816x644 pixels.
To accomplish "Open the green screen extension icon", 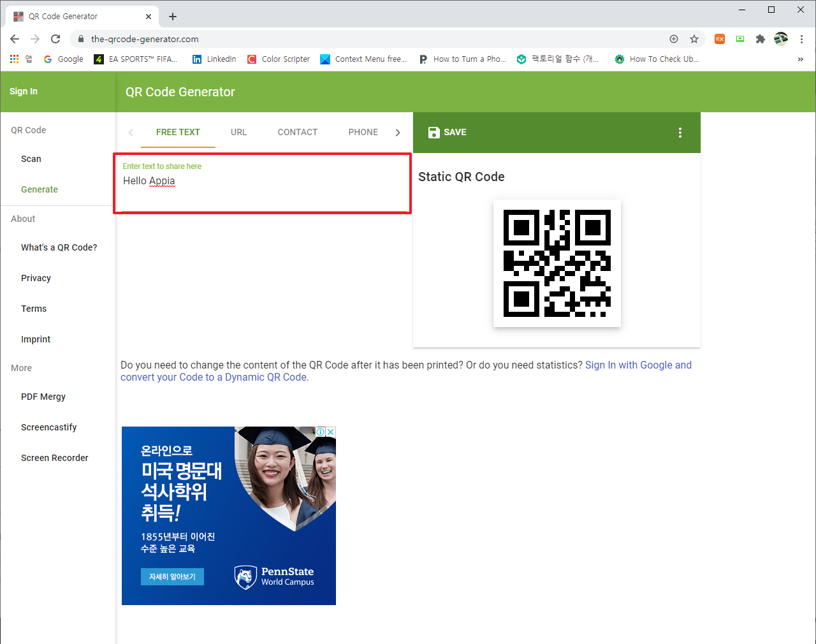I will tap(740, 39).
